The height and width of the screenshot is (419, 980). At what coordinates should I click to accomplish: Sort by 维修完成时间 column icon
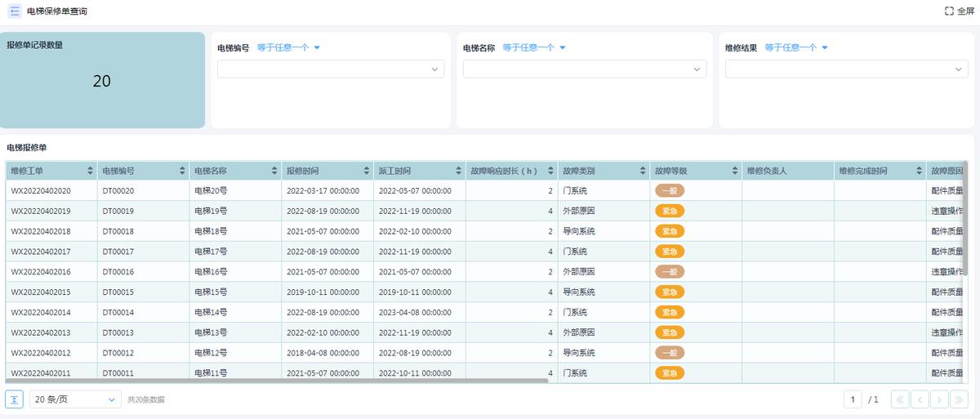(x=919, y=171)
